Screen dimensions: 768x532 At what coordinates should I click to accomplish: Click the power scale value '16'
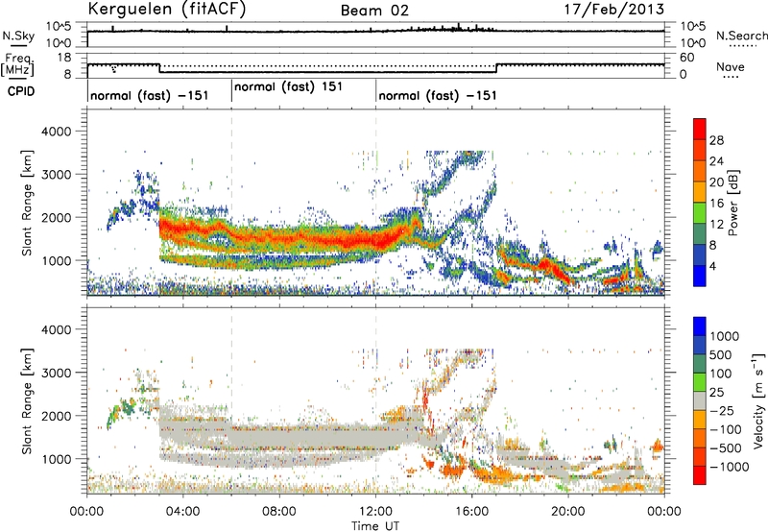pyautogui.click(x=716, y=204)
